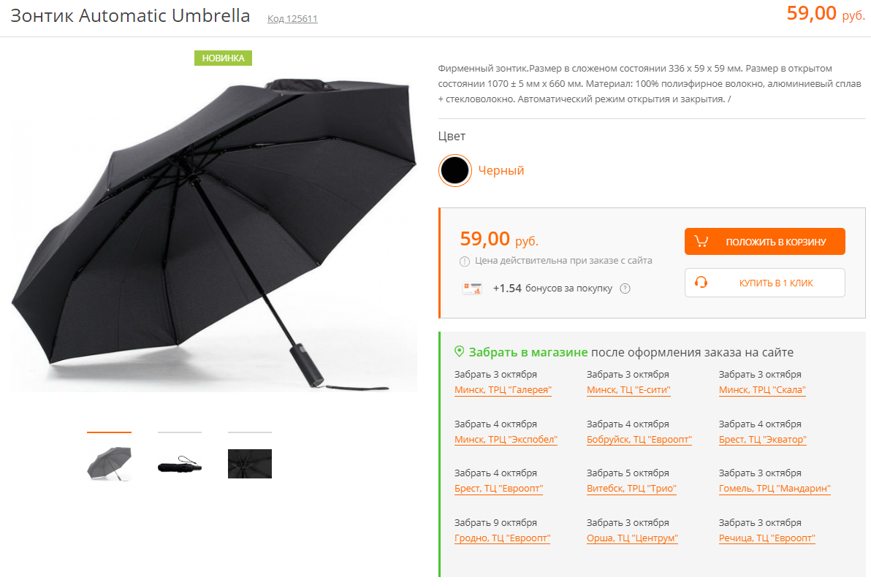
Task: Open pickup store Минск, ТРЦ "Галерея"
Action: (x=503, y=390)
